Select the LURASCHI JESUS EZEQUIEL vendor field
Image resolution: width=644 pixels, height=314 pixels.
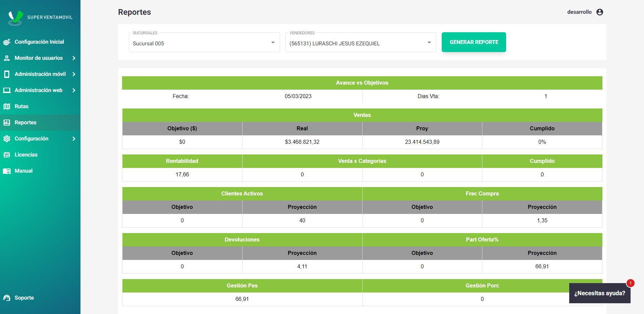coord(361,42)
